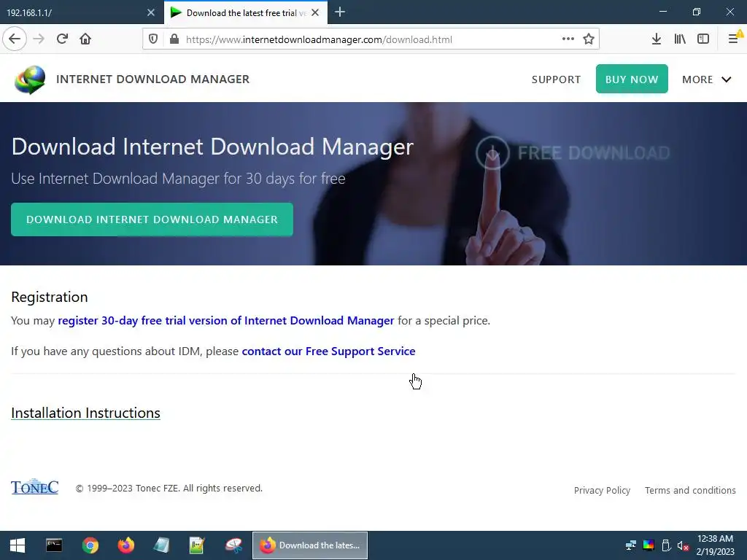Viewport: 747px width, 560px height.
Task: Bookmark this page with the star
Action: (589, 39)
